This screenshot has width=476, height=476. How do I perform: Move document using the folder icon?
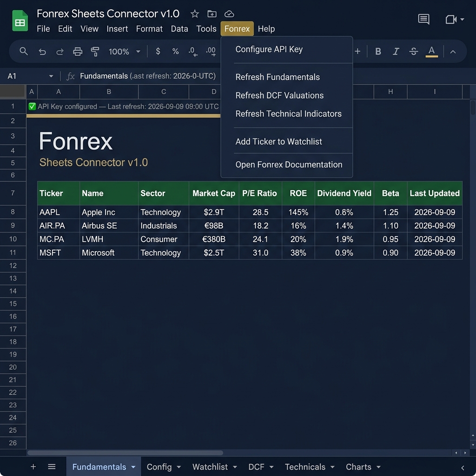[212, 13]
